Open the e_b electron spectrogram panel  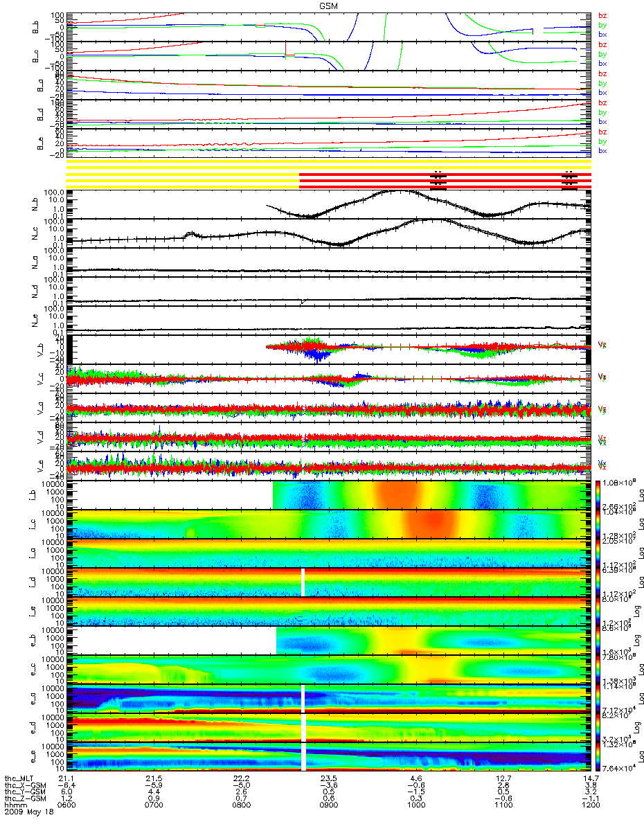click(x=328, y=640)
